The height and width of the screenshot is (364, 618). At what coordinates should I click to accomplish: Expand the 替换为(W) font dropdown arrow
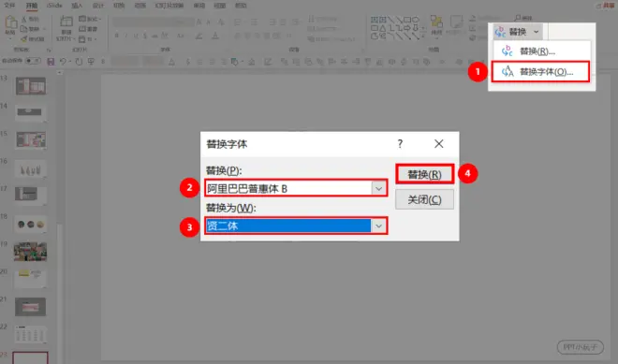pyautogui.click(x=378, y=226)
